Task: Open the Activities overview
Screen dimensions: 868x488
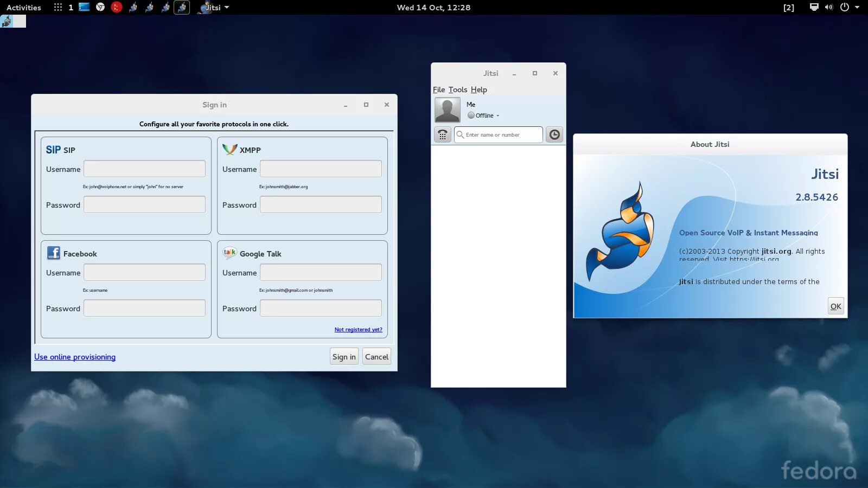Action: coord(24,8)
